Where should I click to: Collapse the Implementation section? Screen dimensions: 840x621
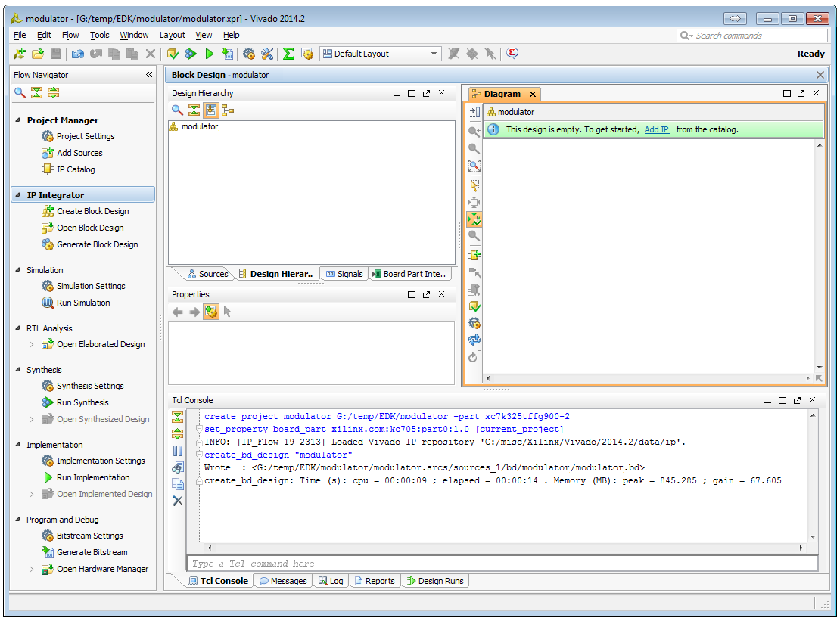tap(17, 445)
